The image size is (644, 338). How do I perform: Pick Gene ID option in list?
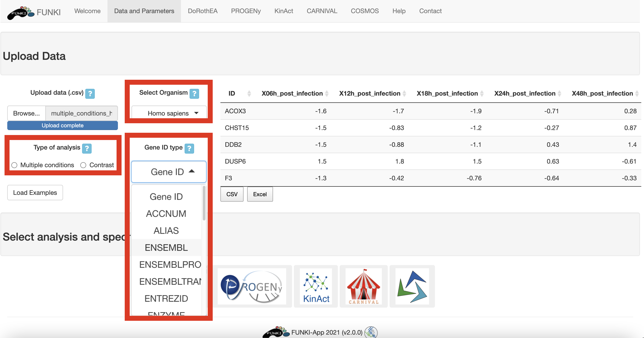pyautogui.click(x=166, y=197)
